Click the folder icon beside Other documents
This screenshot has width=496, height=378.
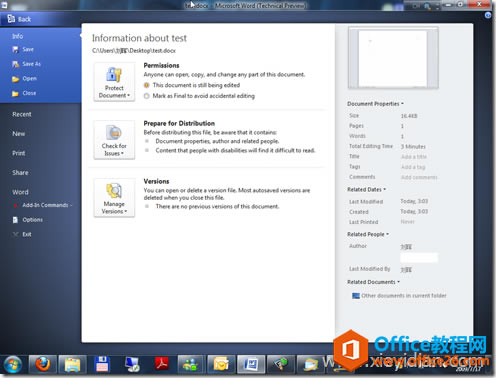[x=356, y=296]
